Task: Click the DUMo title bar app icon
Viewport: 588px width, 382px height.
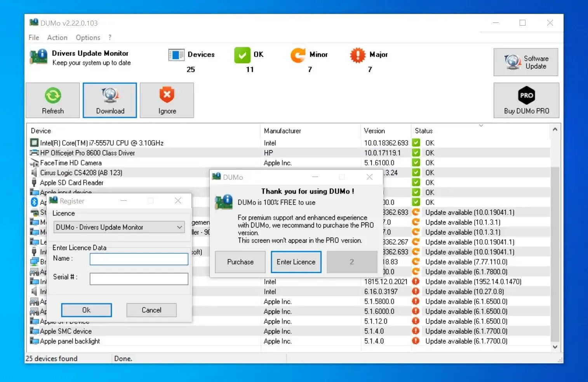Action: (34, 22)
